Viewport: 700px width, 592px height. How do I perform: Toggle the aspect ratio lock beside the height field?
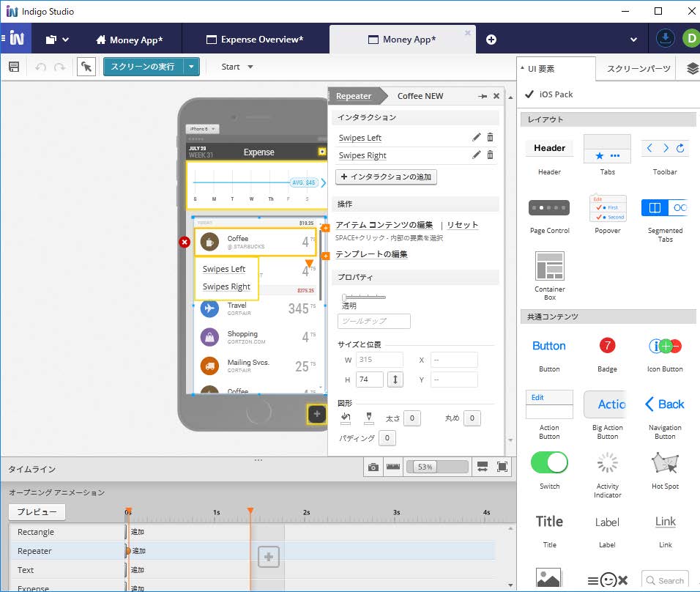(x=395, y=380)
